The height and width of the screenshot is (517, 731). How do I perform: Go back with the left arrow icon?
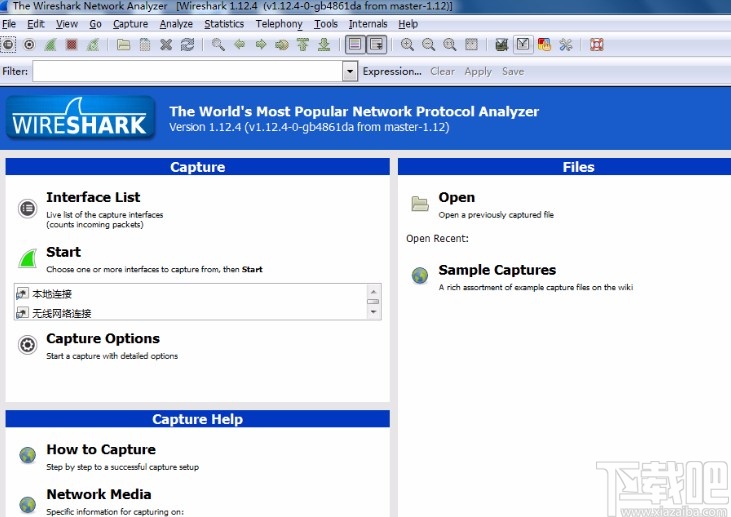tap(240, 45)
